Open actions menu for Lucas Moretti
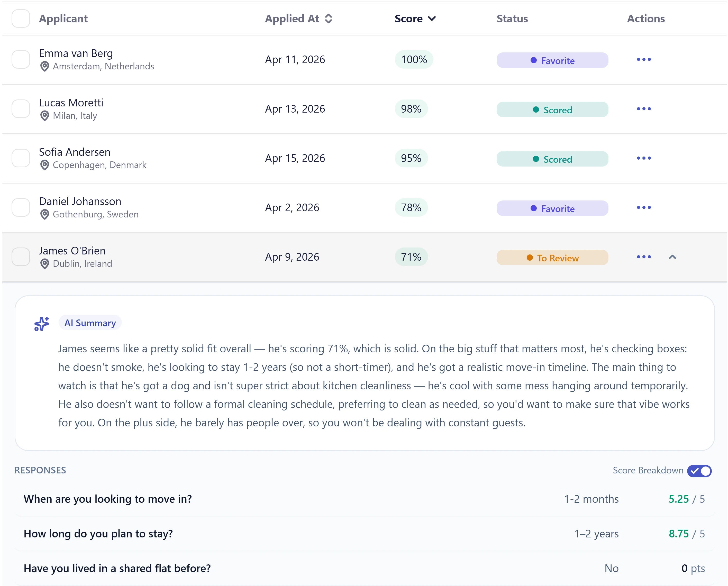The image size is (728, 586). click(x=644, y=109)
